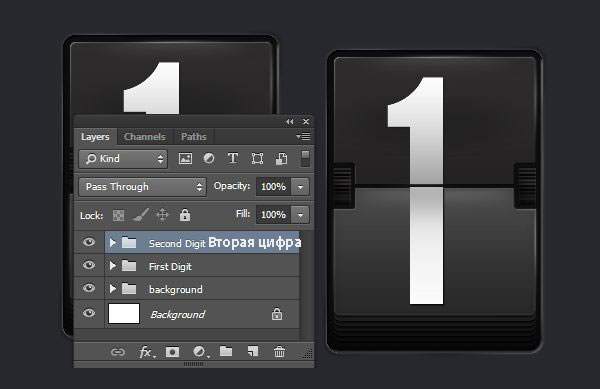
Task: Create a new group folder
Action: coord(226,351)
